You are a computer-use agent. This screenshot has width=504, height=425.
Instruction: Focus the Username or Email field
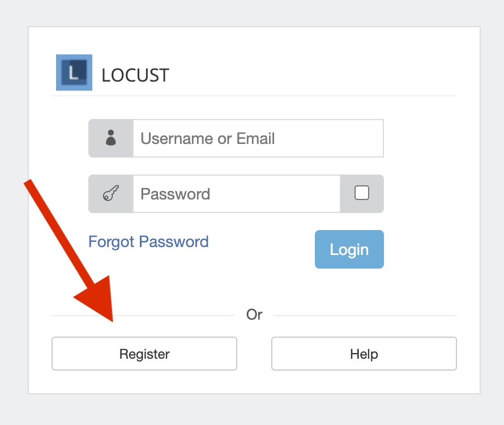[258, 138]
